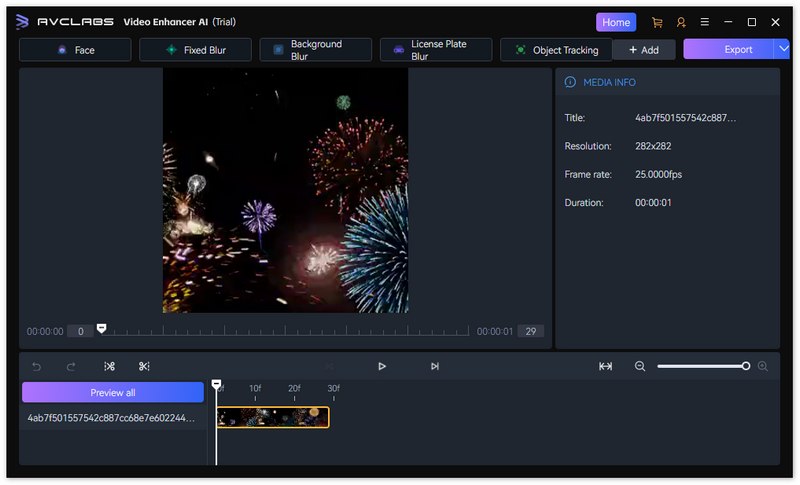The width and height of the screenshot is (800, 485).
Task: Open the hamburger menu
Action: (x=705, y=22)
